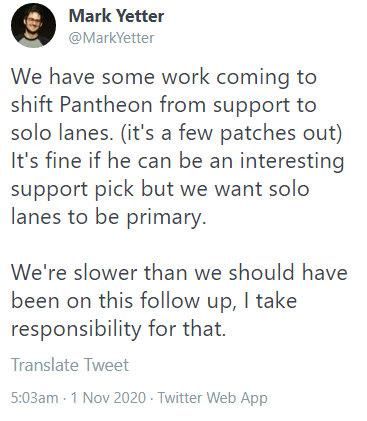This screenshot has width=367, height=421.
Task: Click the first tweet line starting We have
Action: 164,78
